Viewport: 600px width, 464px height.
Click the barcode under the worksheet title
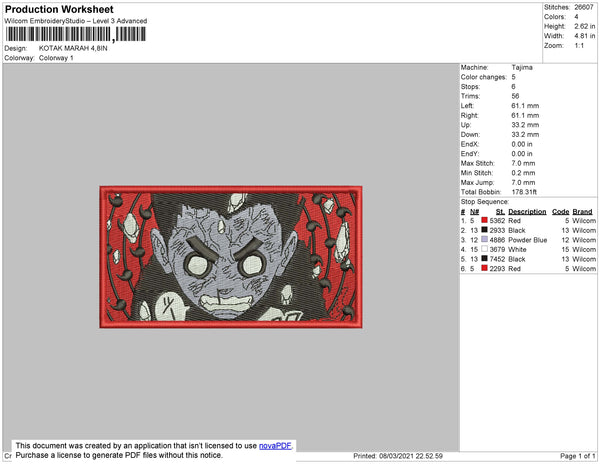(75, 34)
